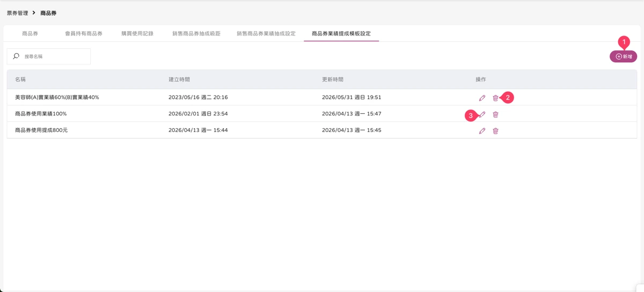Open the 會員持有商品券 tab
The image size is (644, 292).
click(84, 33)
